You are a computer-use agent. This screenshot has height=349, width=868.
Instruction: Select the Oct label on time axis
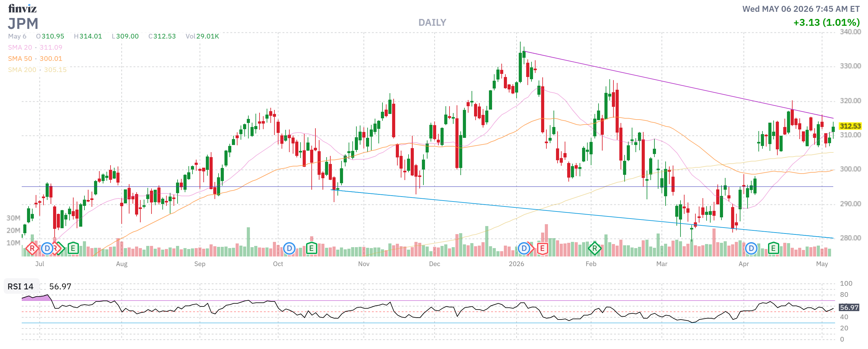pyautogui.click(x=278, y=264)
